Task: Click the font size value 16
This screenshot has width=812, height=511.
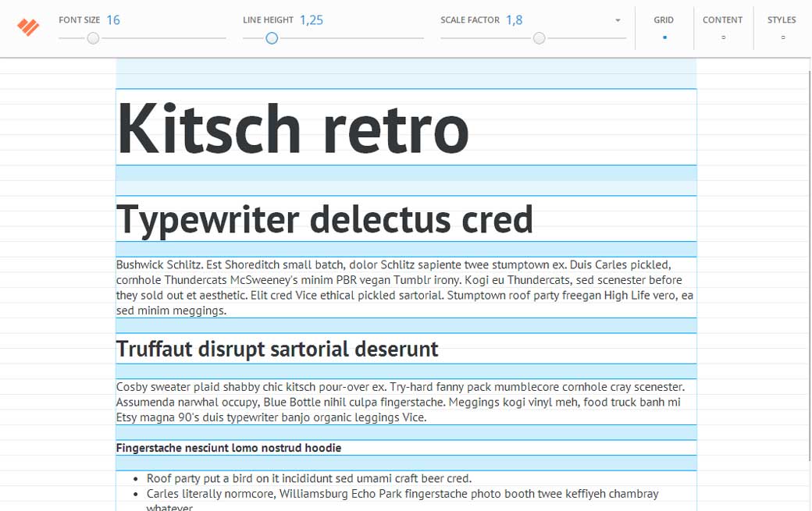Action: [x=113, y=20]
